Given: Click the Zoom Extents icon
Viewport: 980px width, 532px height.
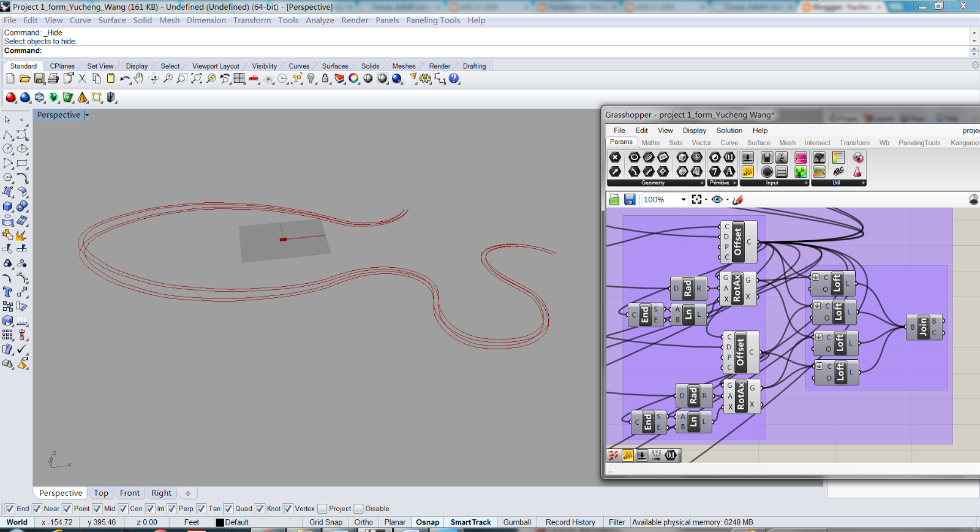Looking at the screenshot, I should (196, 78).
